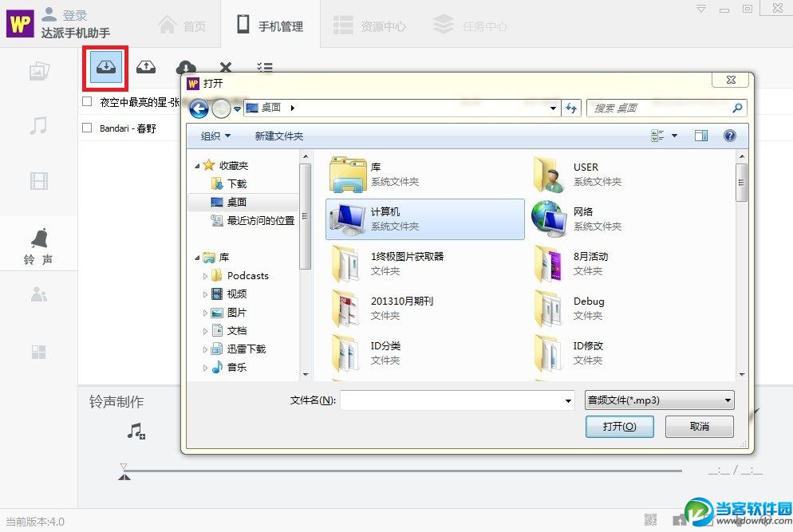This screenshot has height=532, width=793.
Task: Switch to the 资源中心 tab
Action: pyautogui.click(x=369, y=25)
